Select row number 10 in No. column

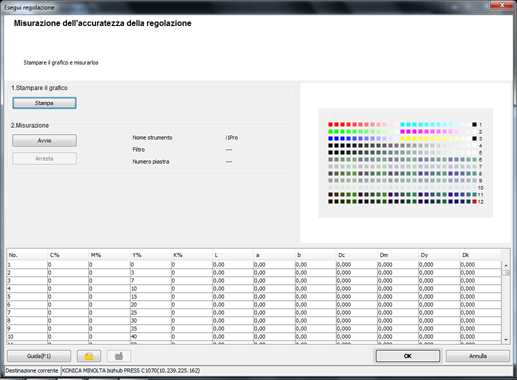point(27,337)
